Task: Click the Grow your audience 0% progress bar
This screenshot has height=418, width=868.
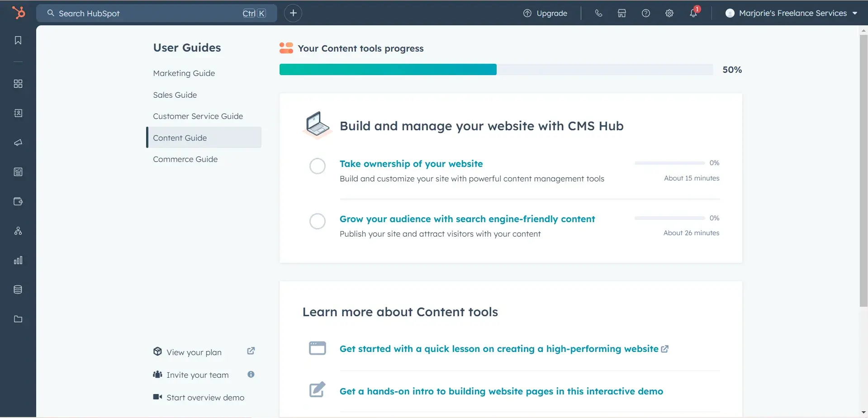Action: pos(670,218)
